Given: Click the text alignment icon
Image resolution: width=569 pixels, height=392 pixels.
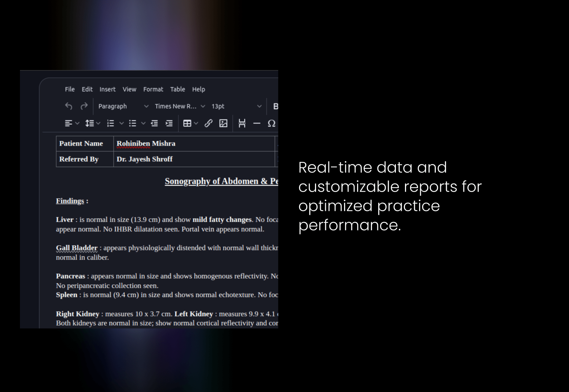Looking at the screenshot, I should [x=68, y=123].
